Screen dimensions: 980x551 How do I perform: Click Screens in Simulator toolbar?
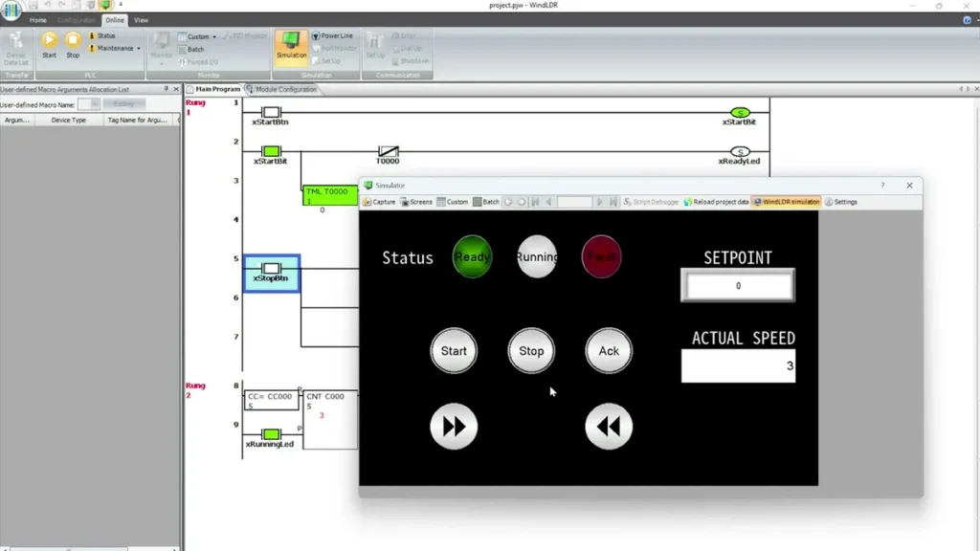[x=416, y=202]
